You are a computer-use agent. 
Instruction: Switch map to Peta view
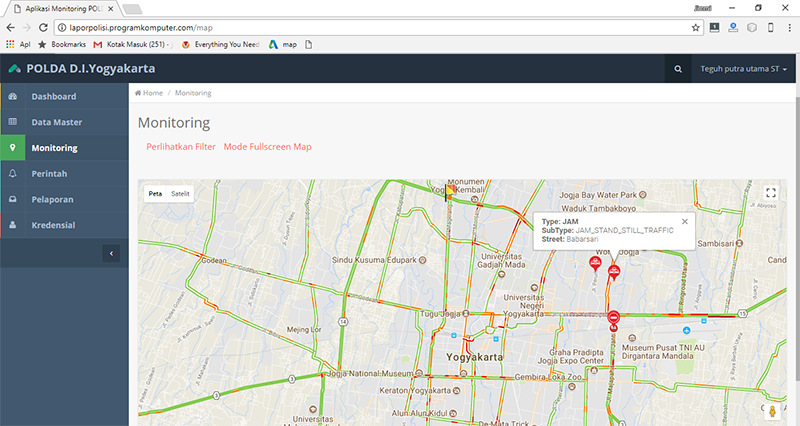coord(156,193)
